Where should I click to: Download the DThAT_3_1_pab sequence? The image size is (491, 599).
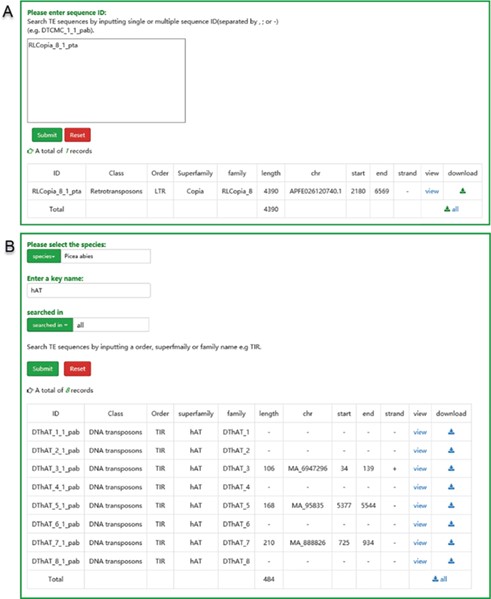(x=451, y=468)
